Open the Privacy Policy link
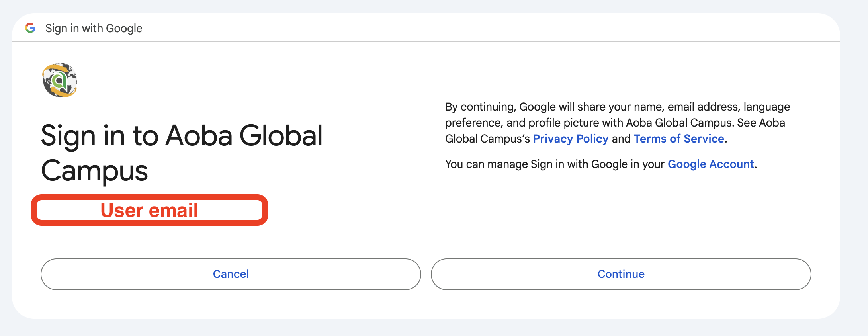Image resolution: width=868 pixels, height=336 pixels. [571, 139]
